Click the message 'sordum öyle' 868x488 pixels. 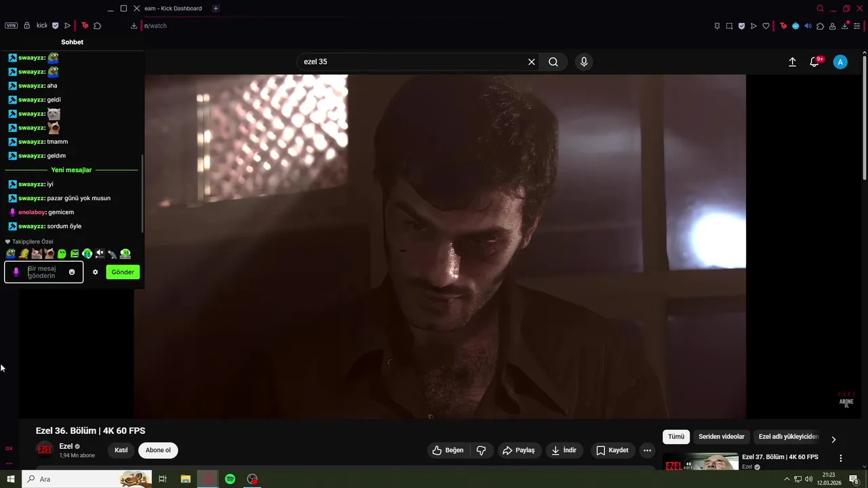coord(64,226)
